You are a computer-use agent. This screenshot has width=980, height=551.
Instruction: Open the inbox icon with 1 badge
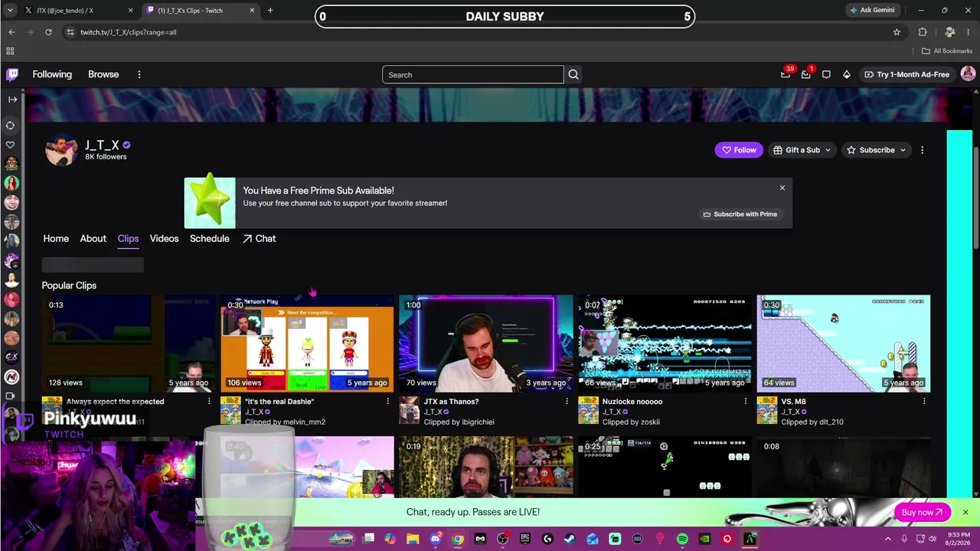[805, 74]
